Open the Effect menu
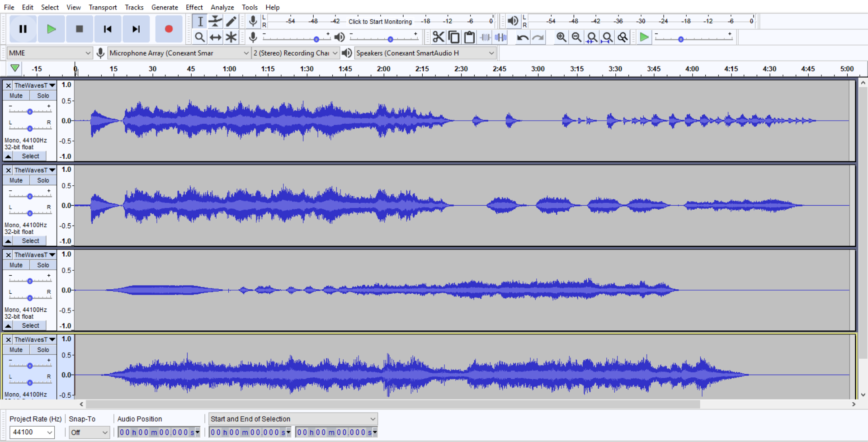 click(x=194, y=7)
